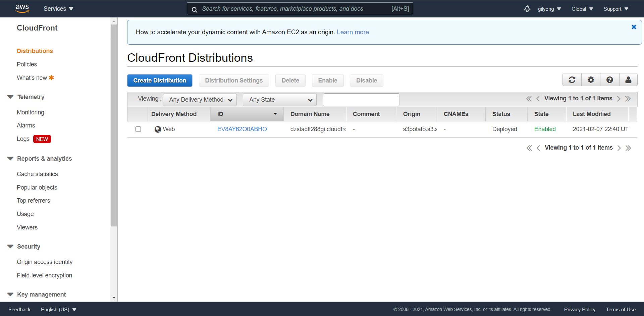Open the notifications bell icon
This screenshot has height=316, width=644.
click(x=527, y=9)
